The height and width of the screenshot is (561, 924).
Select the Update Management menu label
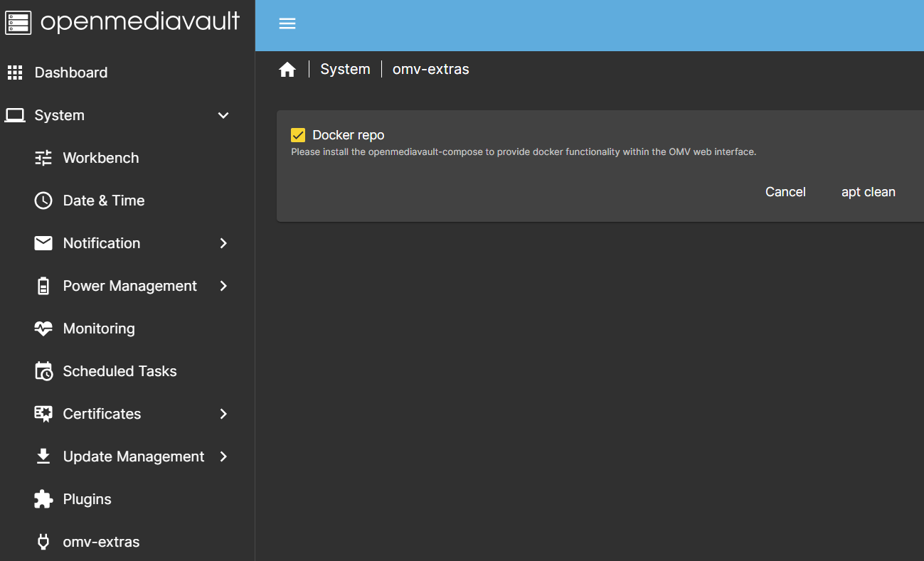[134, 456]
